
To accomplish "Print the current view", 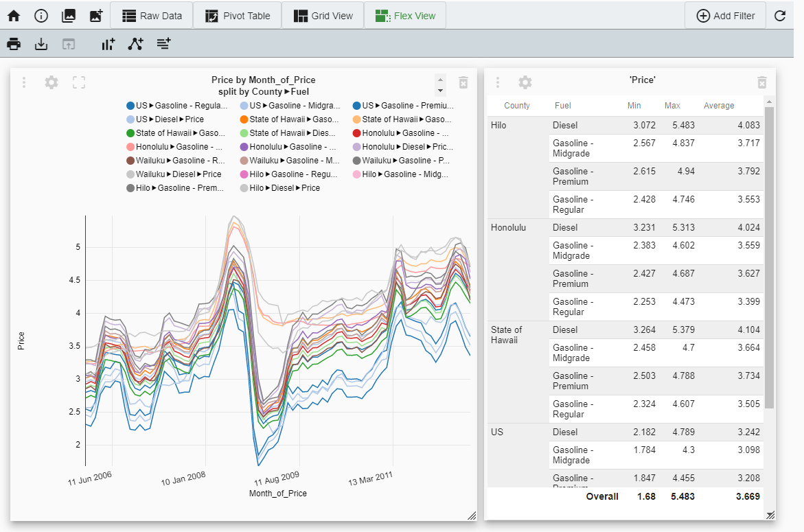I will tap(14, 44).
